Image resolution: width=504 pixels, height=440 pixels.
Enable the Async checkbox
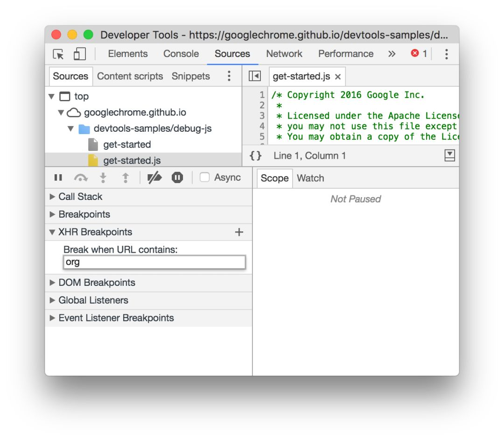(x=204, y=177)
